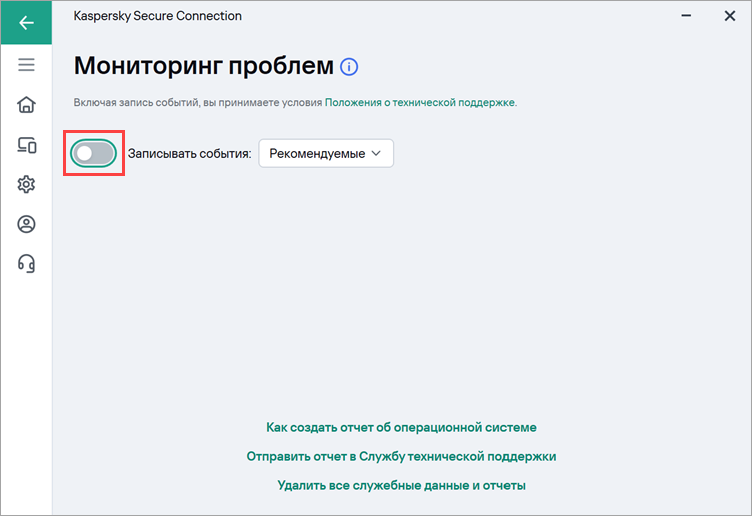752x516 pixels.
Task: Open the devices section icon in the sidebar
Action: tap(26, 145)
